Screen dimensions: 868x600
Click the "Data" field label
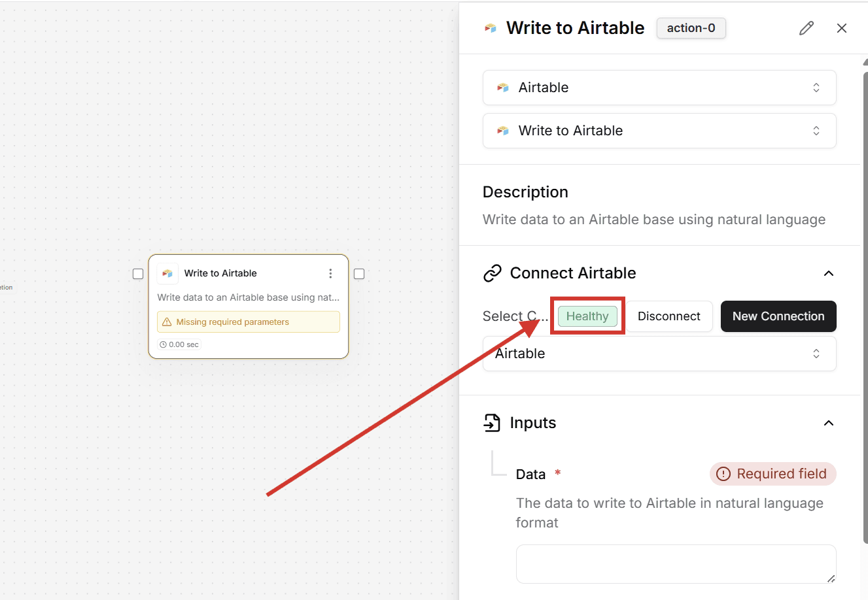[x=530, y=475]
